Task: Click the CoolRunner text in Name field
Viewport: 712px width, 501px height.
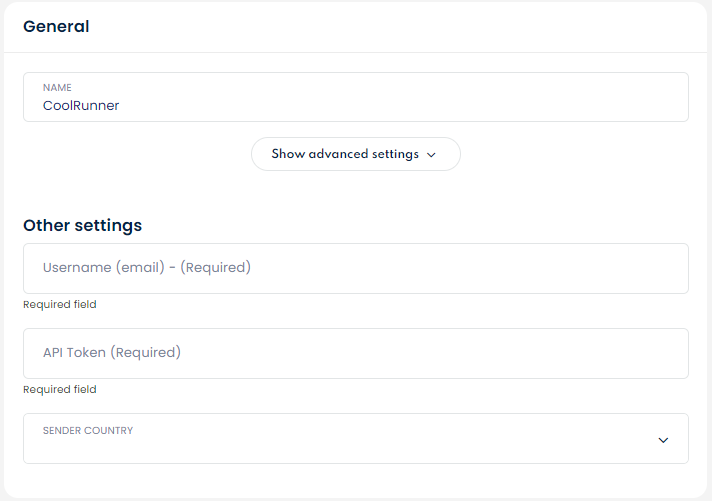Action: [81, 105]
